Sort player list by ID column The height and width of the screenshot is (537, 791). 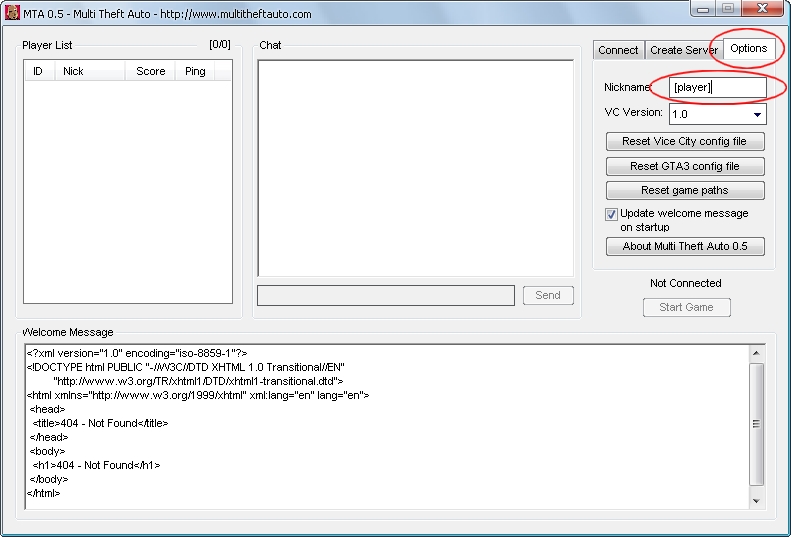(x=38, y=71)
